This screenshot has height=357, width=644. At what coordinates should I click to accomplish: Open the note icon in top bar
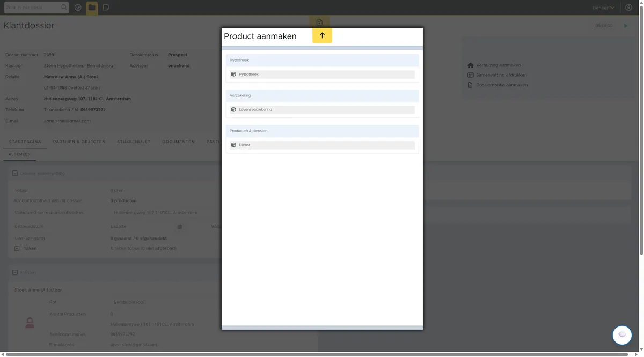pyautogui.click(x=106, y=8)
